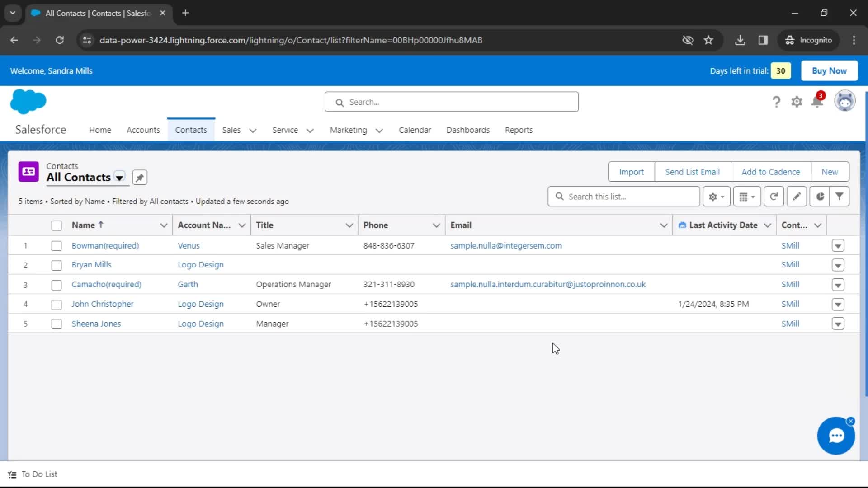868x488 pixels.
Task: Expand the Marketing nav dropdown chevron
Action: (379, 131)
